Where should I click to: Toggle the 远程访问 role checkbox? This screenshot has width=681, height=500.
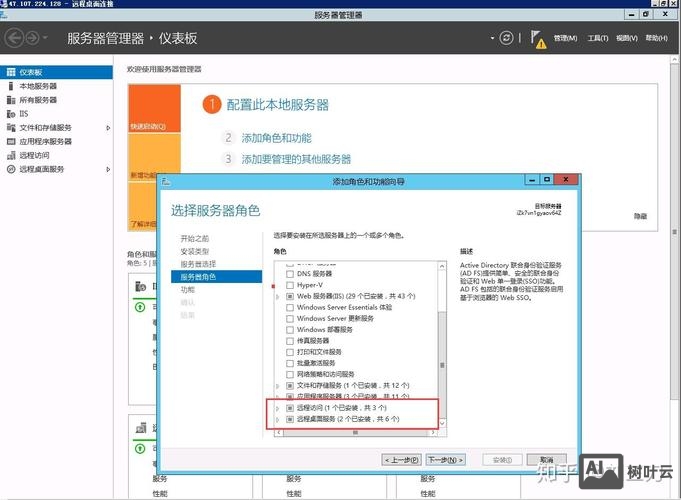(x=290, y=408)
